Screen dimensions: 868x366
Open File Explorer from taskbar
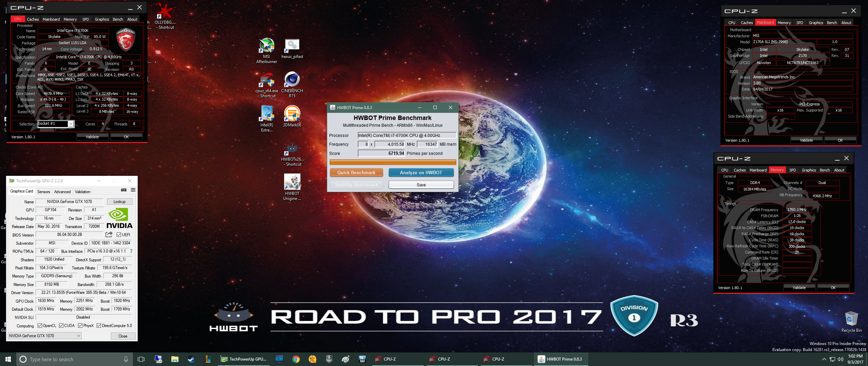point(175,359)
